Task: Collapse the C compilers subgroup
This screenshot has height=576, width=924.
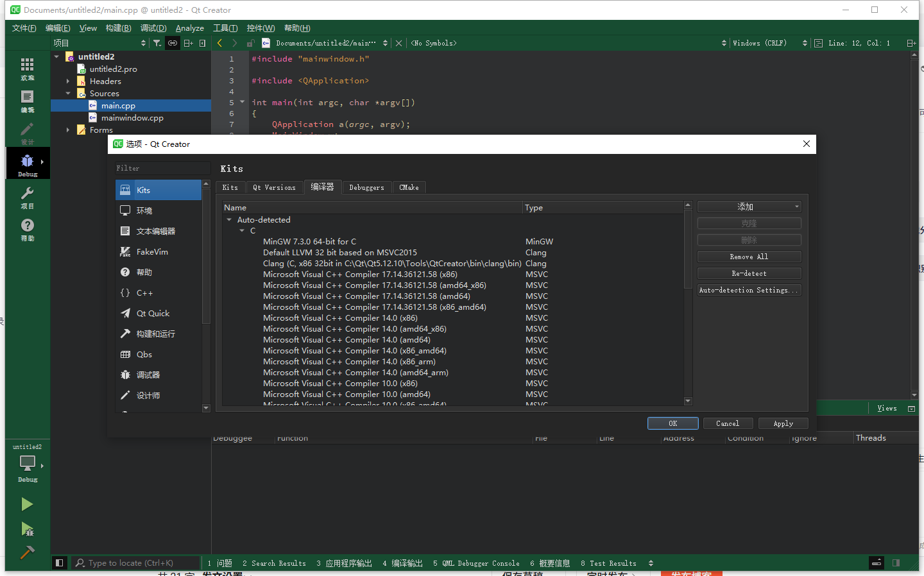Action: [x=242, y=230]
